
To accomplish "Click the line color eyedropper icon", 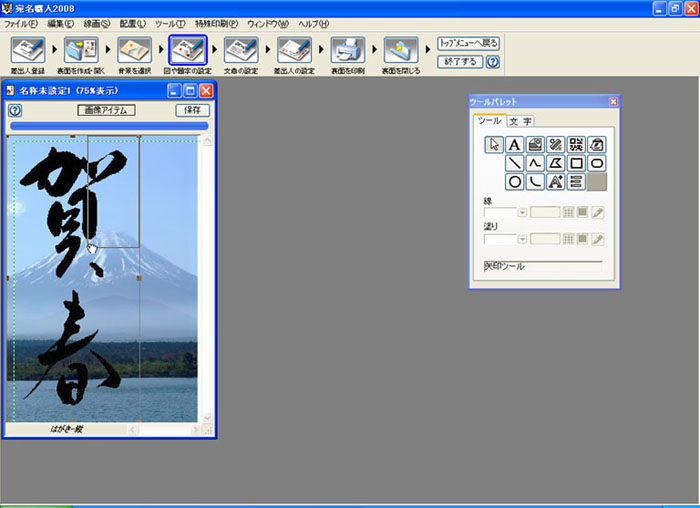I will tap(598, 213).
